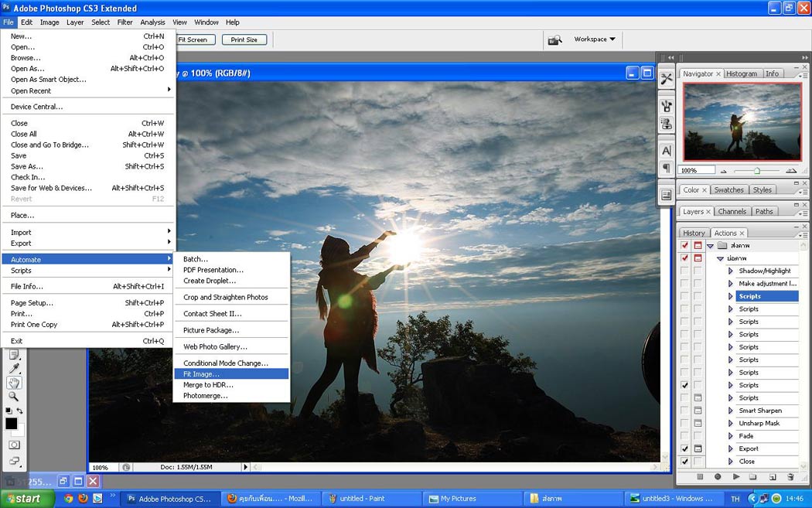812x508 pixels.
Task: Open the Workspace dropdown
Action: point(594,39)
